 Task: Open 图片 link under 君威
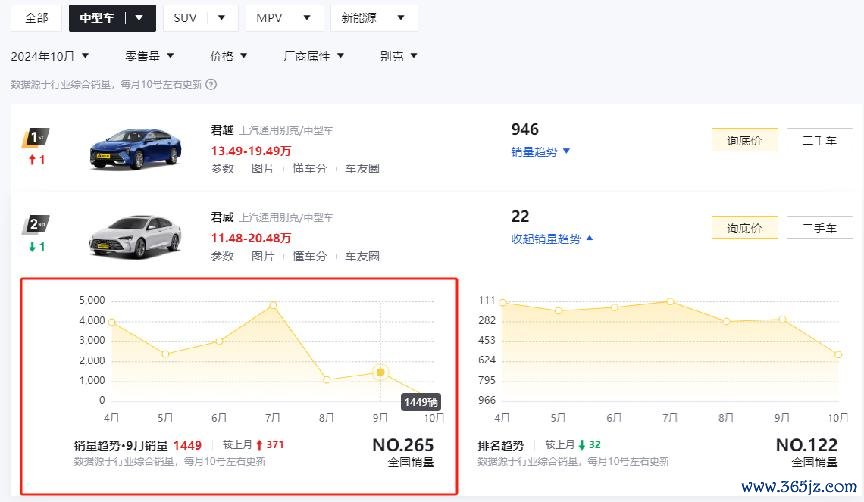coord(263,256)
